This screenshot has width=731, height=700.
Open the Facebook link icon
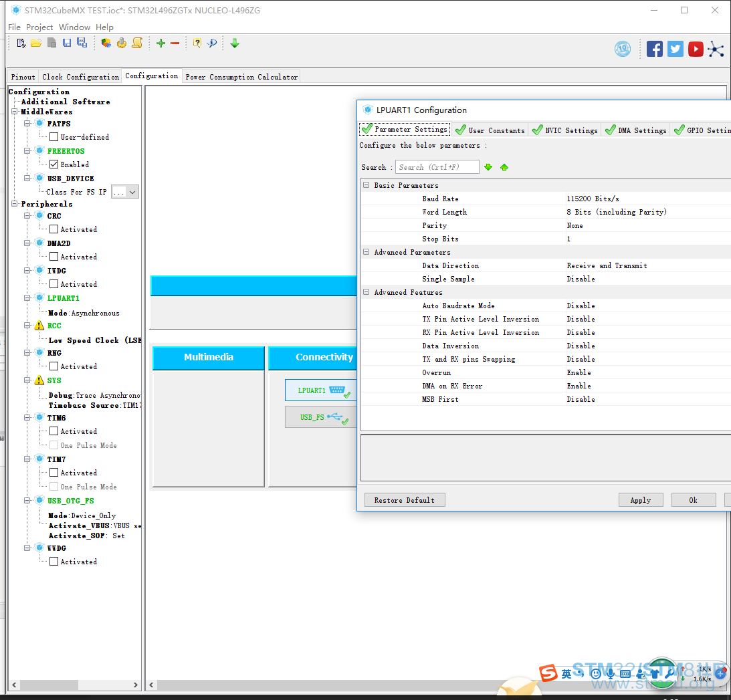pos(655,49)
